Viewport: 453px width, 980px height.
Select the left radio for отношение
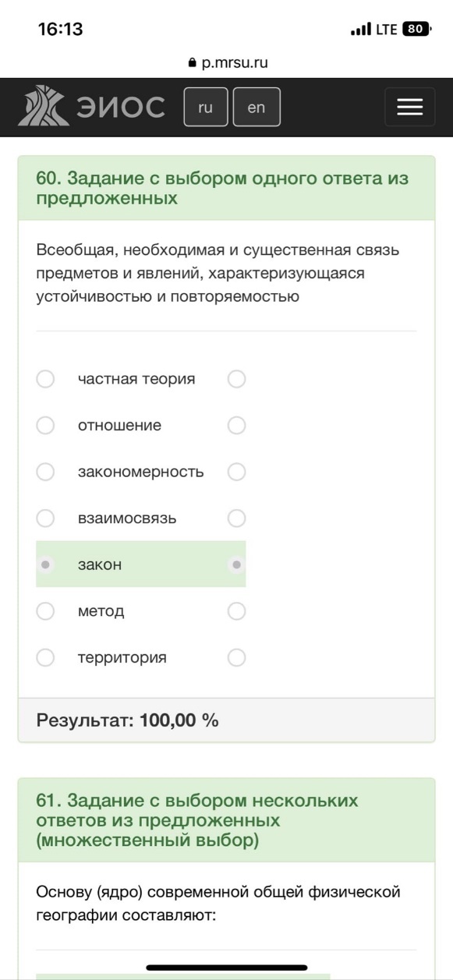46,426
